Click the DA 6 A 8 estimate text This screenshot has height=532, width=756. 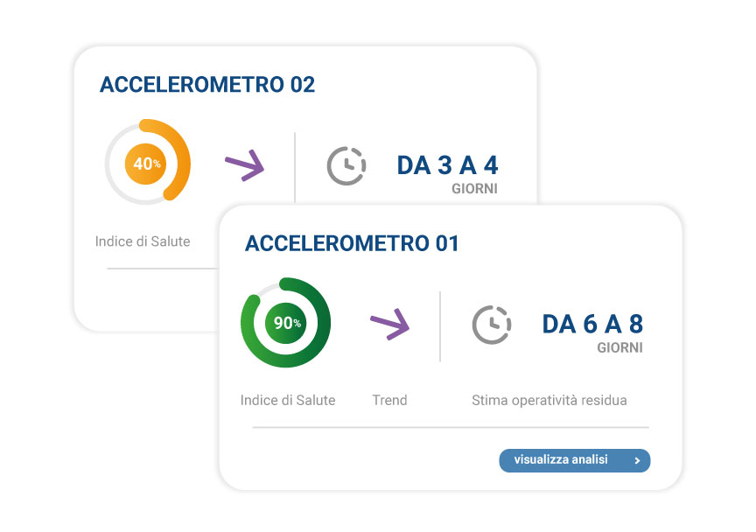tap(592, 324)
